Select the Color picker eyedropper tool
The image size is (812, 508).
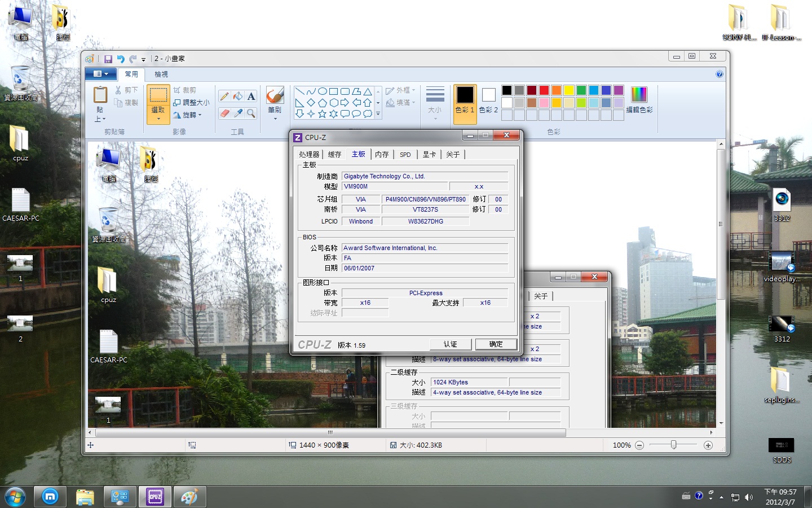238,113
